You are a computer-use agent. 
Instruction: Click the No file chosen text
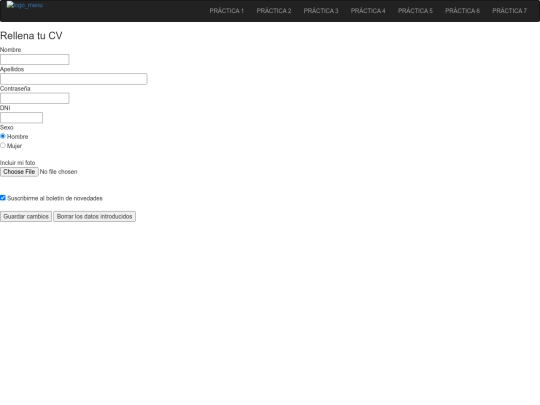tap(59, 172)
